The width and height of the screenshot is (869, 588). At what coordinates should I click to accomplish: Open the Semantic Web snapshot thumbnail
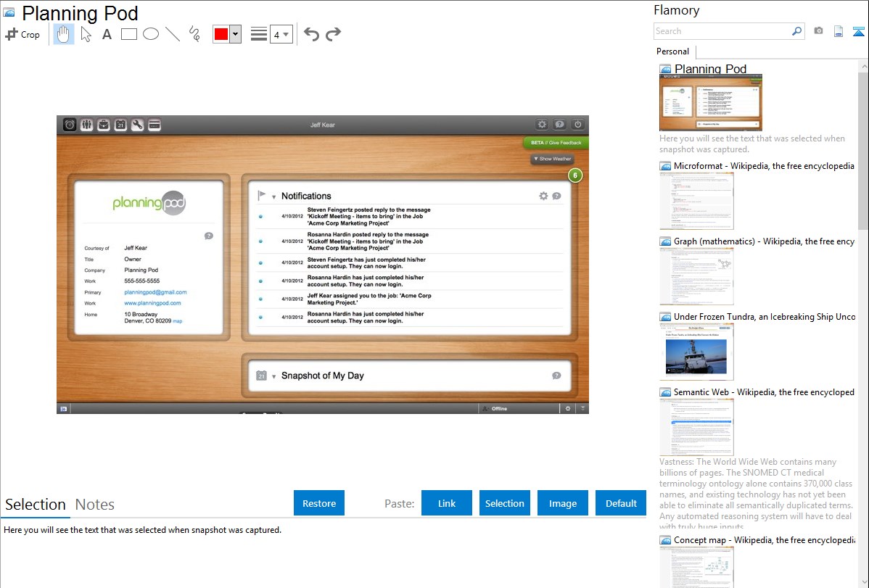coord(696,426)
